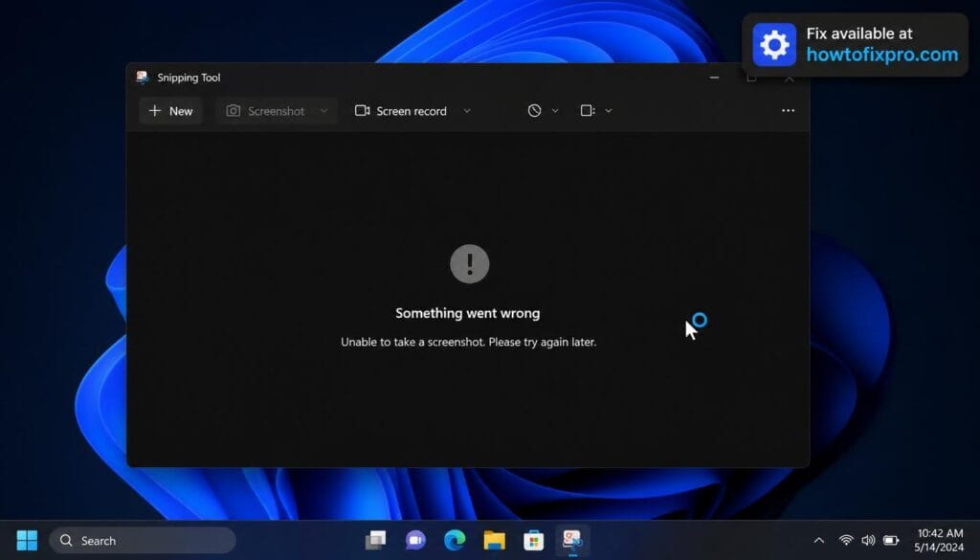The width and height of the screenshot is (980, 560).
Task: Show hidden icons in system tray
Action: [819, 541]
